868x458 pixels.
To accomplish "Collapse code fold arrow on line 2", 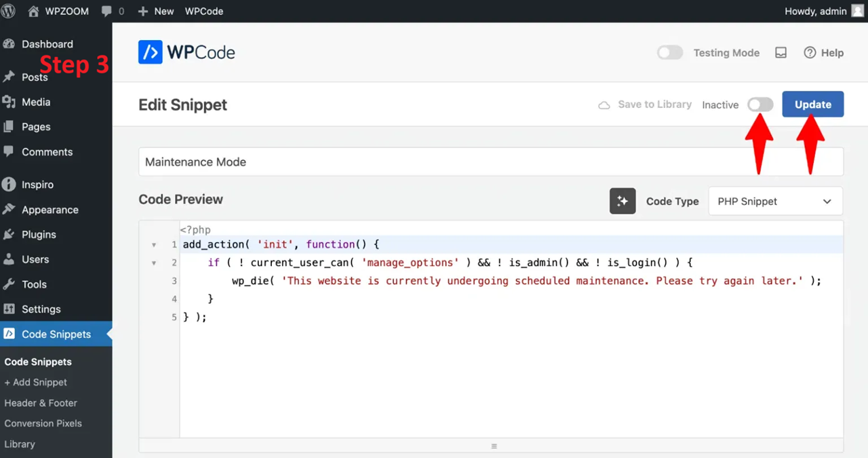I will pyautogui.click(x=154, y=263).
